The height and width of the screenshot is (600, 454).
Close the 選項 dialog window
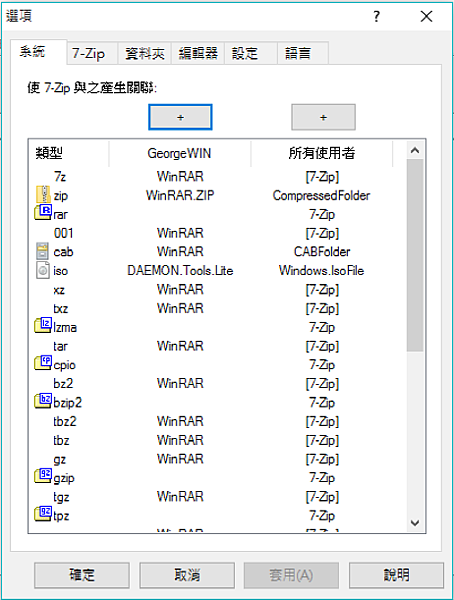click(426, 16)
